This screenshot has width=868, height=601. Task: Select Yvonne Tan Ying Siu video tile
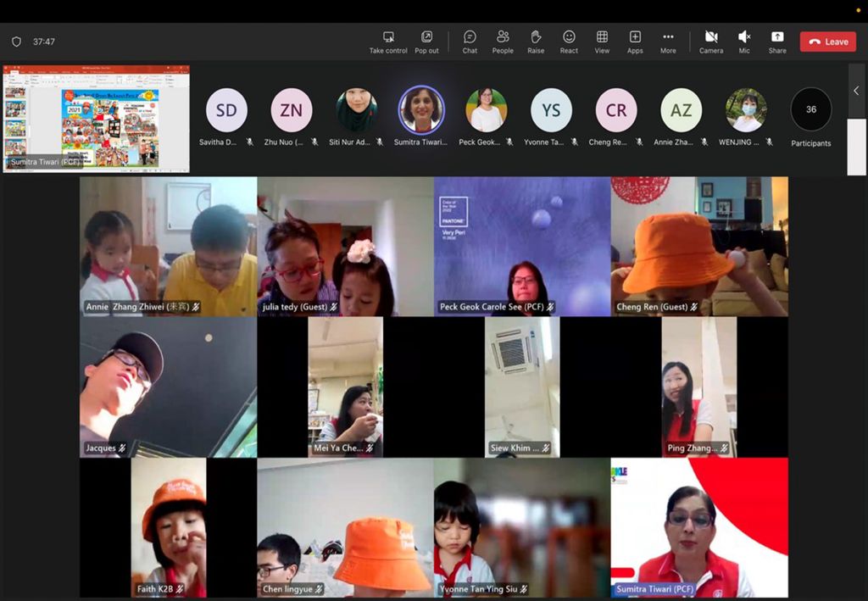[522, 528]
